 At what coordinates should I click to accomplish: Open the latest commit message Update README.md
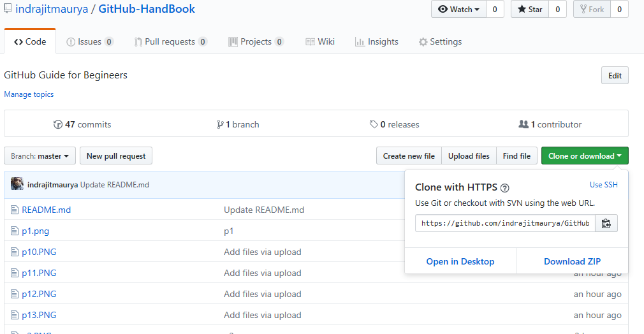click(x=115, y=184)
